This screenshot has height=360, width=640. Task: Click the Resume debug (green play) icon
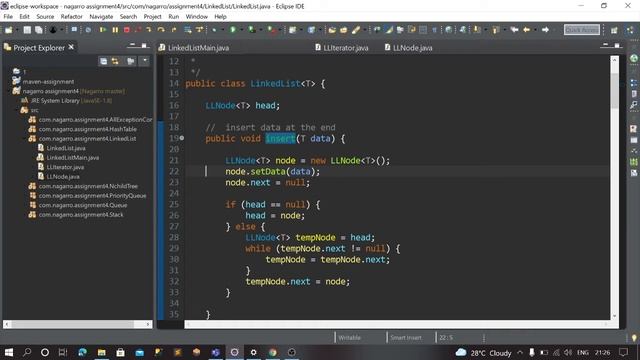point(103,30)
